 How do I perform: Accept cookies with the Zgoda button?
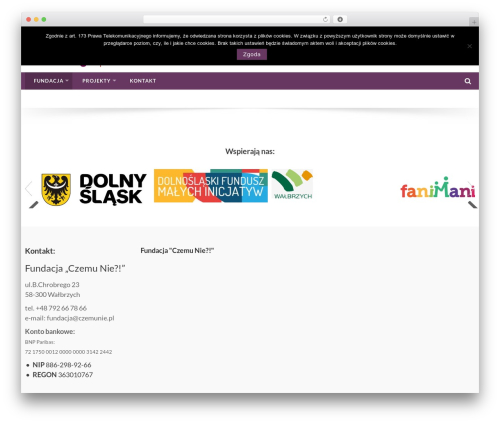(x=252, y=54)
